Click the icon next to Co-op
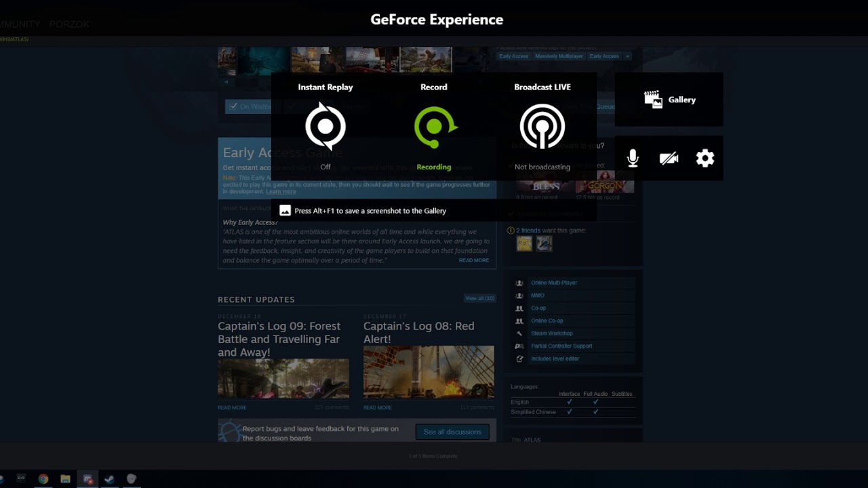Screen dimensions: 868x488 (x=519, y=308)
